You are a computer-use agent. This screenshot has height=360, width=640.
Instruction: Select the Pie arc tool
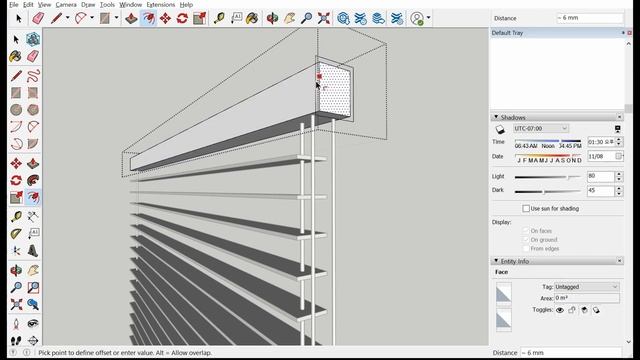click(x=33, y=144)
